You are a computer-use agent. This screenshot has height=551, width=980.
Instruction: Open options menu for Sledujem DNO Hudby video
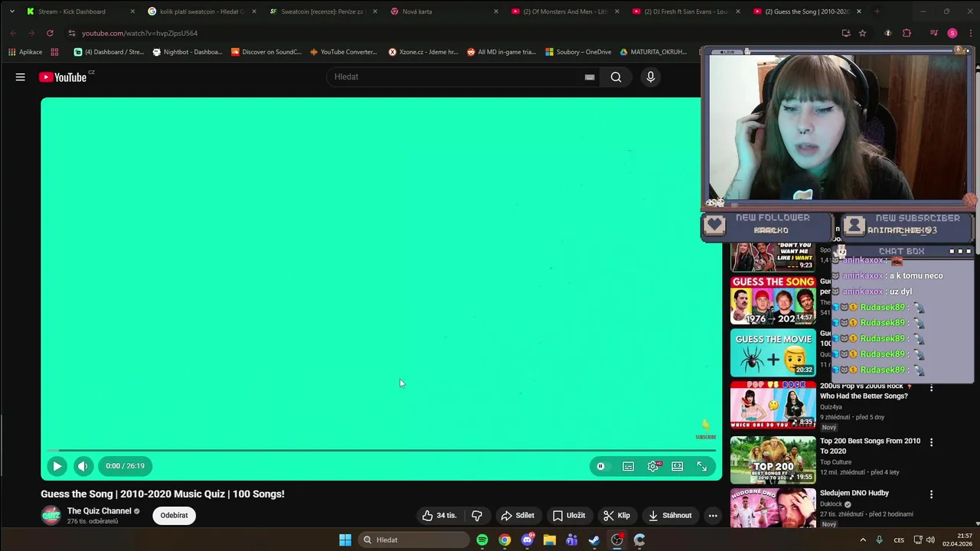pyautogui.click(x=931, y=495)
